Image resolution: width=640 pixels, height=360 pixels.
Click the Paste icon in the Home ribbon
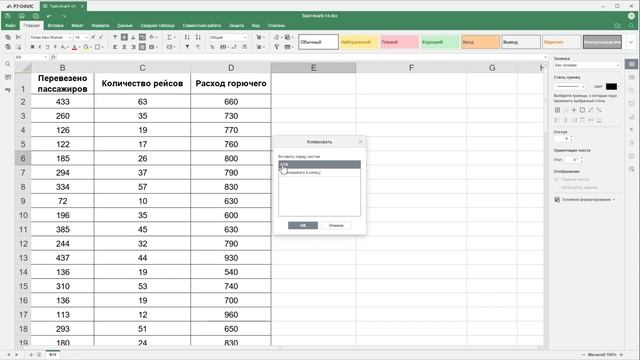click(8, 47)
